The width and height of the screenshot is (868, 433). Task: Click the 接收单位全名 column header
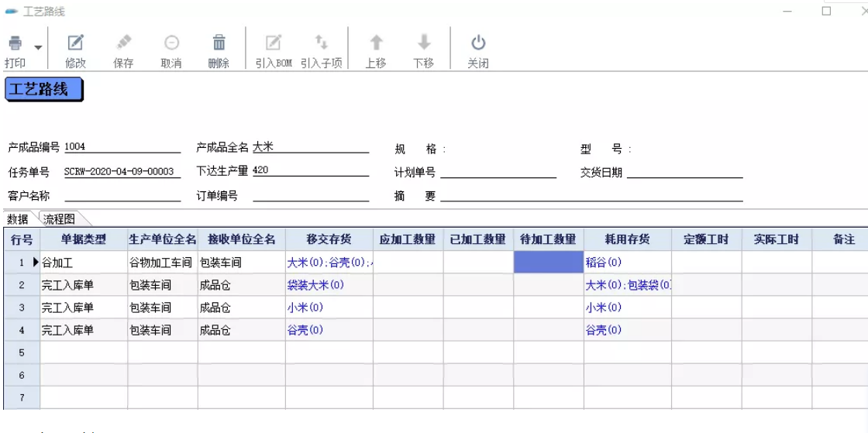click(241, 239)
